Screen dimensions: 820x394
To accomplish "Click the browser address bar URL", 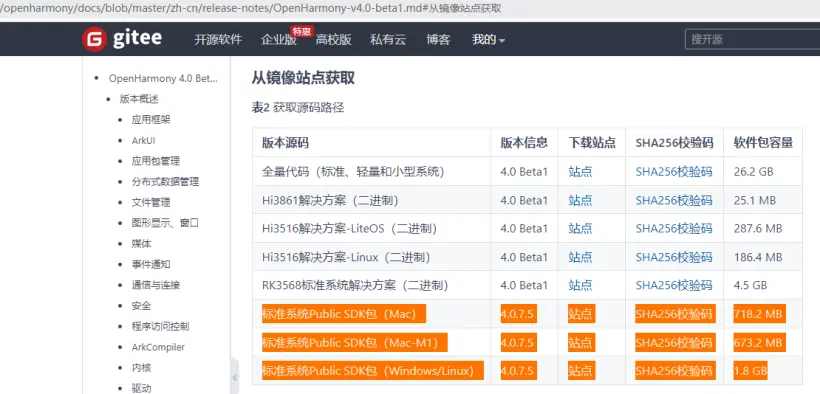I will (251, 9).
